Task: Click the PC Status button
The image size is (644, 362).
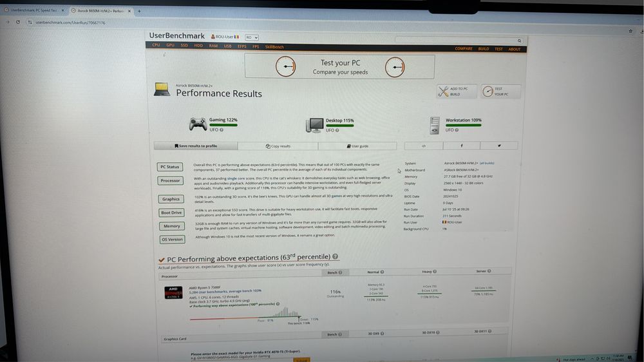Action: click(x=169, y=167)
